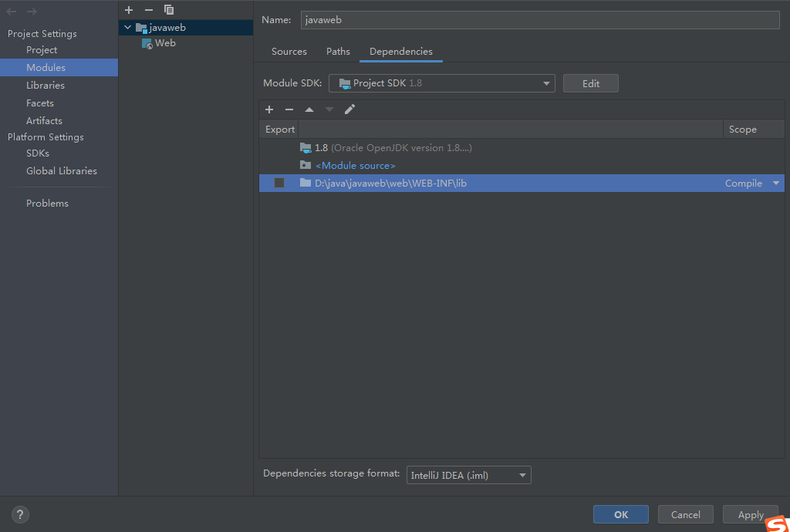Click the back navigation arrow
This screenshot has height=532, width=790.
pos(11,11)
